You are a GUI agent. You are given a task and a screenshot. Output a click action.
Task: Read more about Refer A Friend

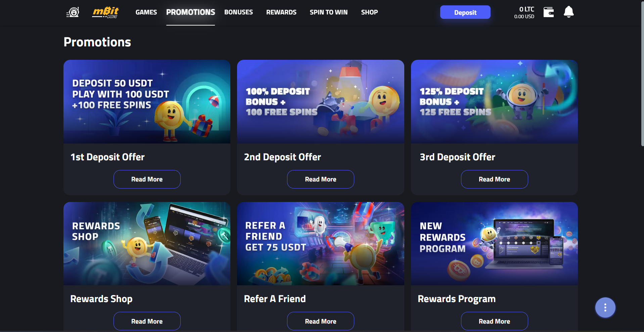pos(320,321)
